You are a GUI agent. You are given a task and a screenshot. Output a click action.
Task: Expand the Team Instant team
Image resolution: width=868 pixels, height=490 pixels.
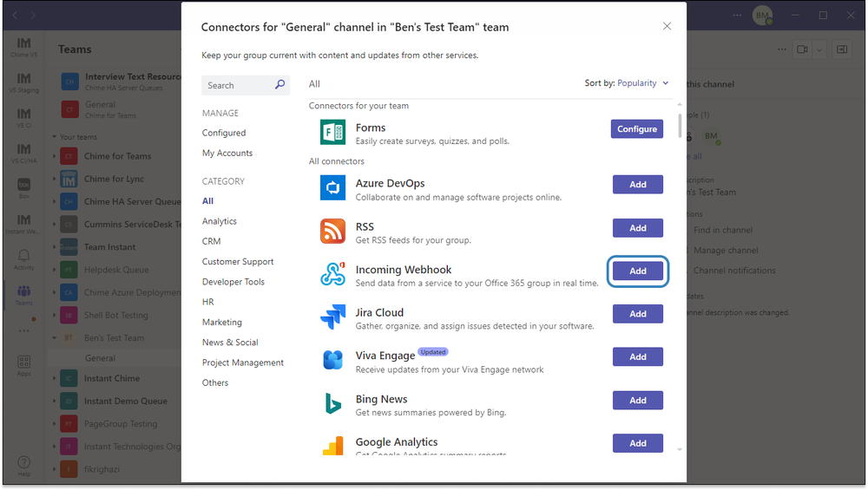pos(54,247)
